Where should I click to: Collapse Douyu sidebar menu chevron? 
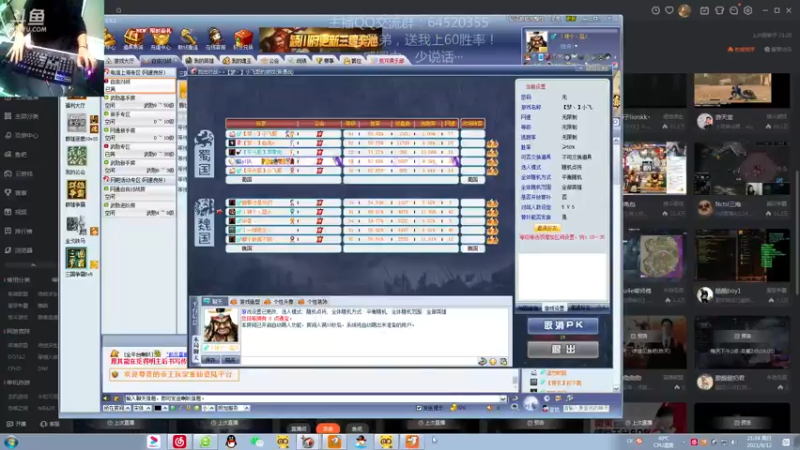coord(33,265)
